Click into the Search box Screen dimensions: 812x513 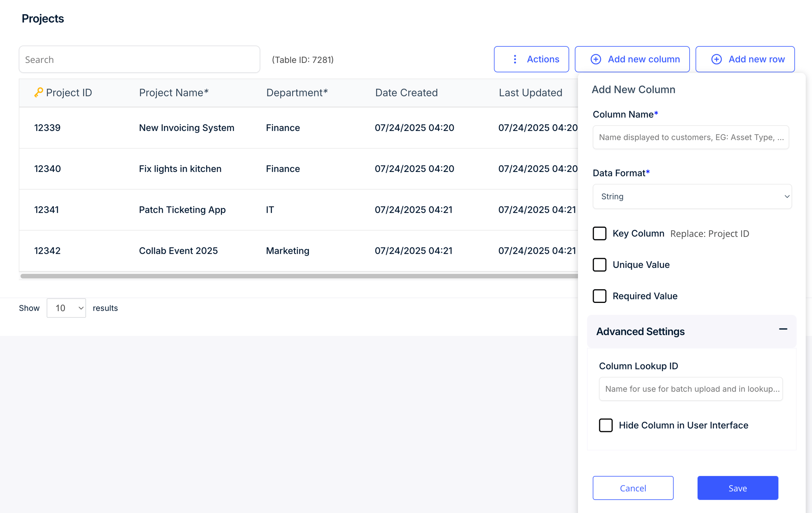(139, 59)
